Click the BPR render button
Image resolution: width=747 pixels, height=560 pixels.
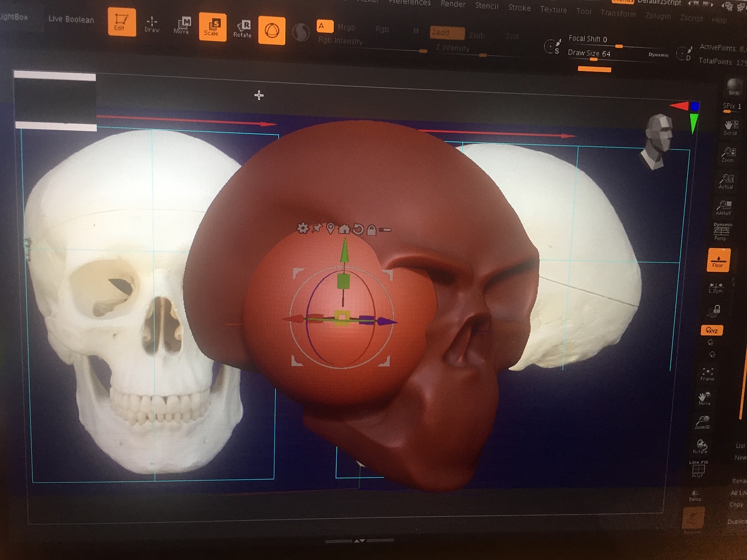[735, 86]
